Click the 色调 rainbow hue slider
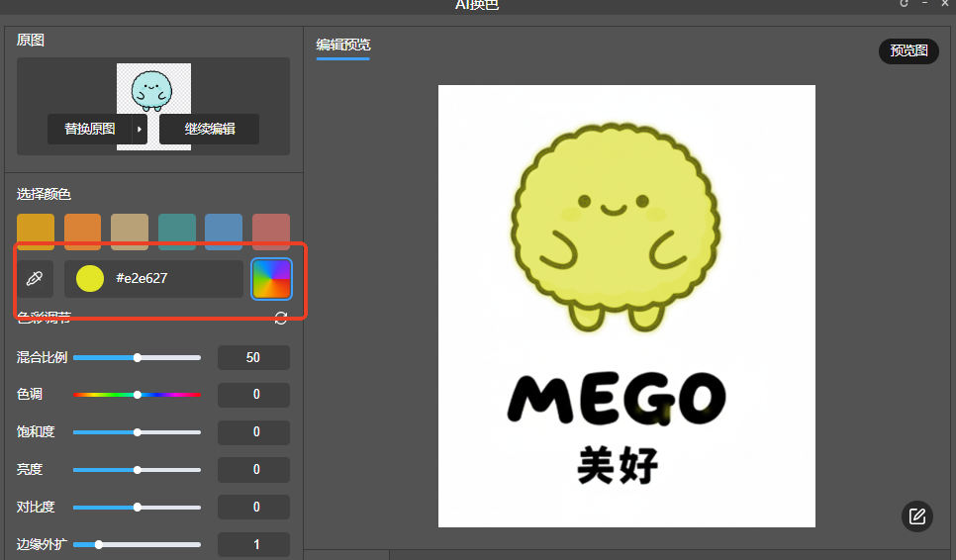 138,395
